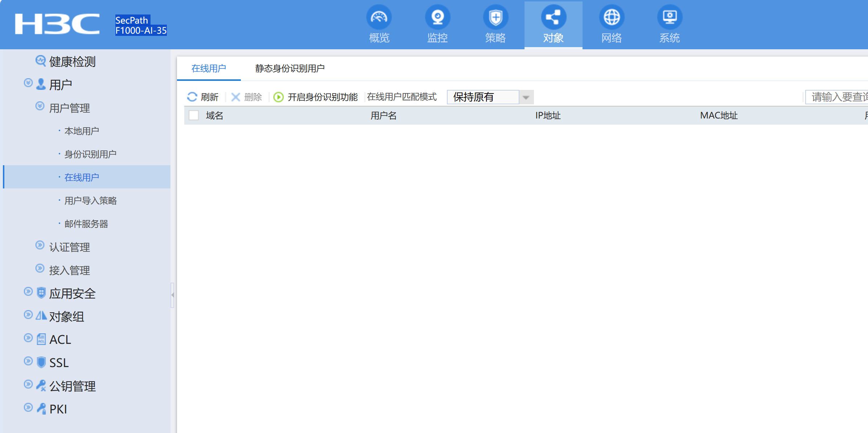Open 用户导入策略 in the sidebar
The height and width of the screenshot is (433, 868).
pos(90,201)
